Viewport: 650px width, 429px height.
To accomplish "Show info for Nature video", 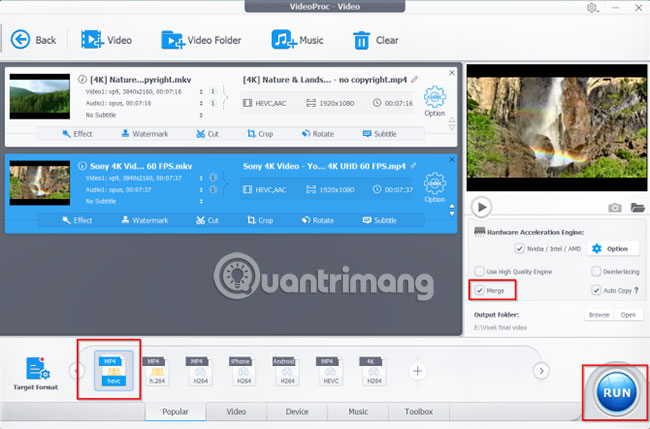I will click(x=82, y=79).
